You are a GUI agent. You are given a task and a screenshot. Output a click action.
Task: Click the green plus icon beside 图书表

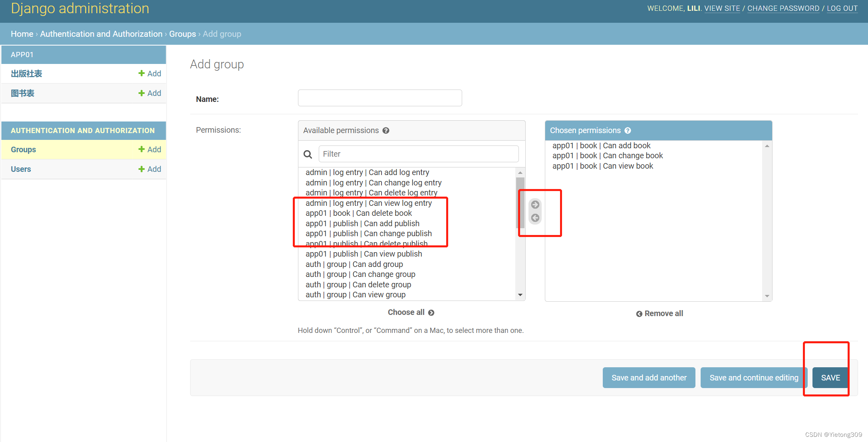point(141,93)
